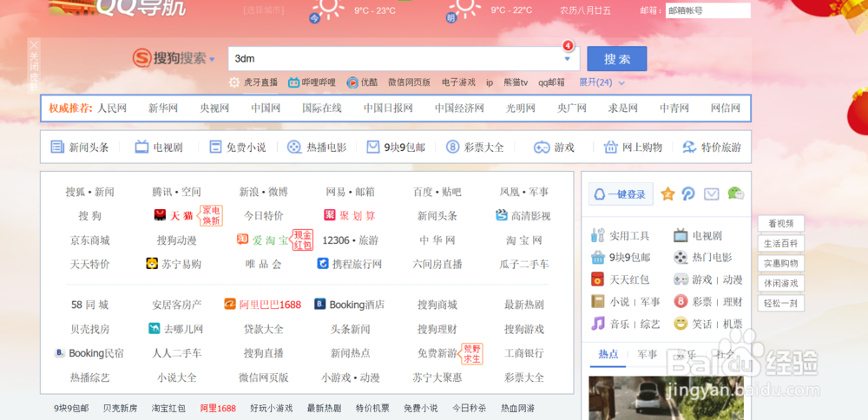Open the 爱淘宝 link
The width and height of the screenshot is (868, 420).
(x=270, y=240)
